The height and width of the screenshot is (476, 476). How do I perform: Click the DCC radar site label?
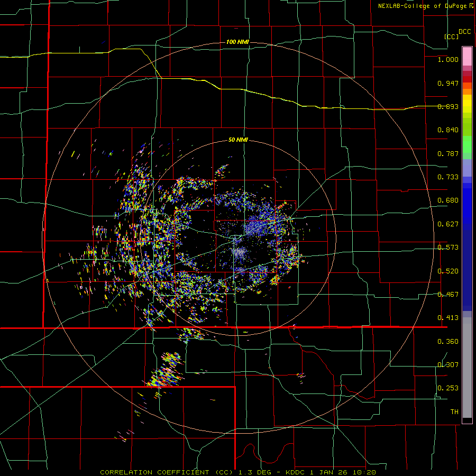tap(465, 32)
